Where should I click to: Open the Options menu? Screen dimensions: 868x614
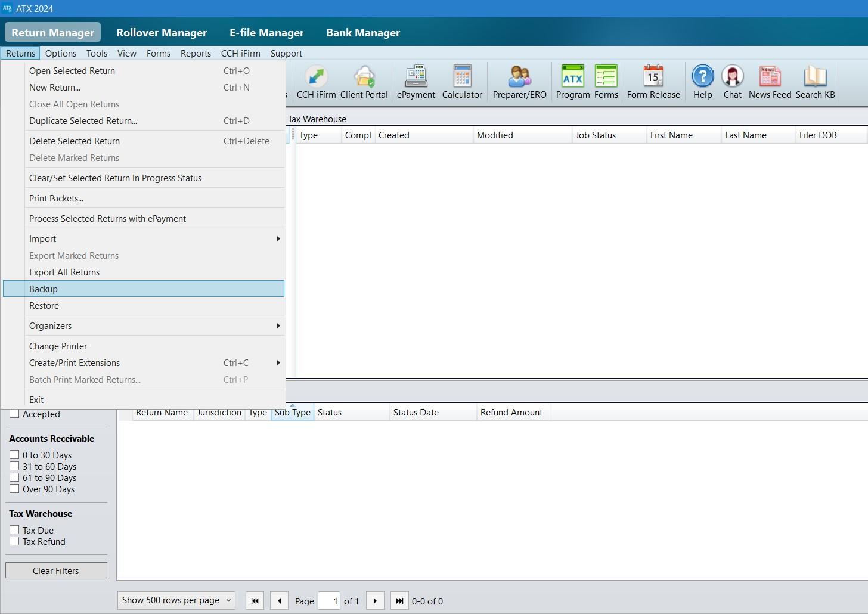(61, 53)
